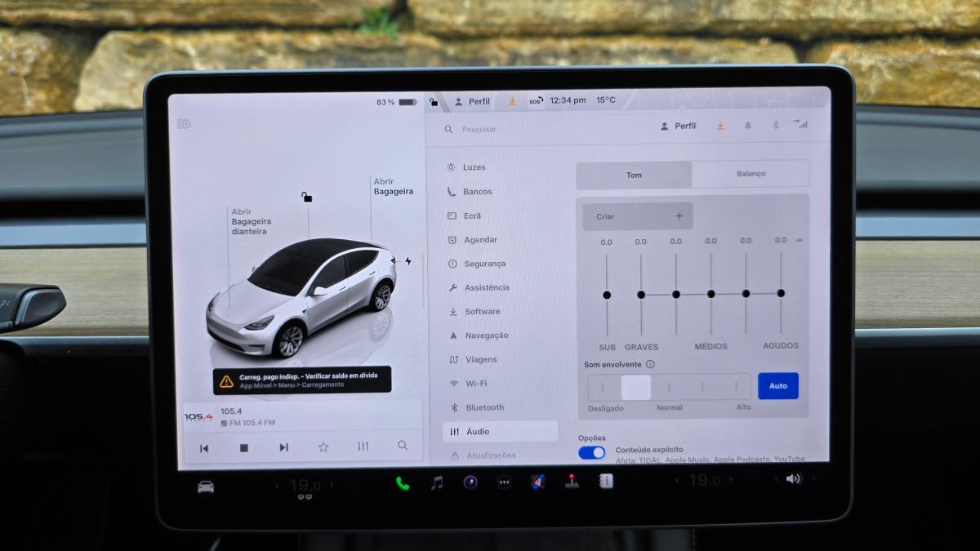Viewport: 980px width, 551px height.
Task: Tap the orange download icon beside Perfil
Action: point(720,126)
